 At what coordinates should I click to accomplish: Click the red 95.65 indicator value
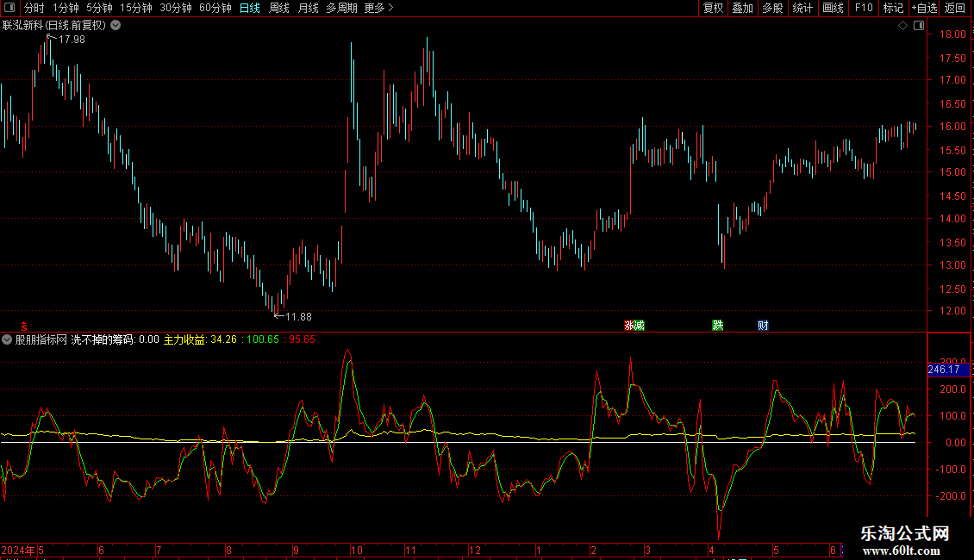[302, 339]
